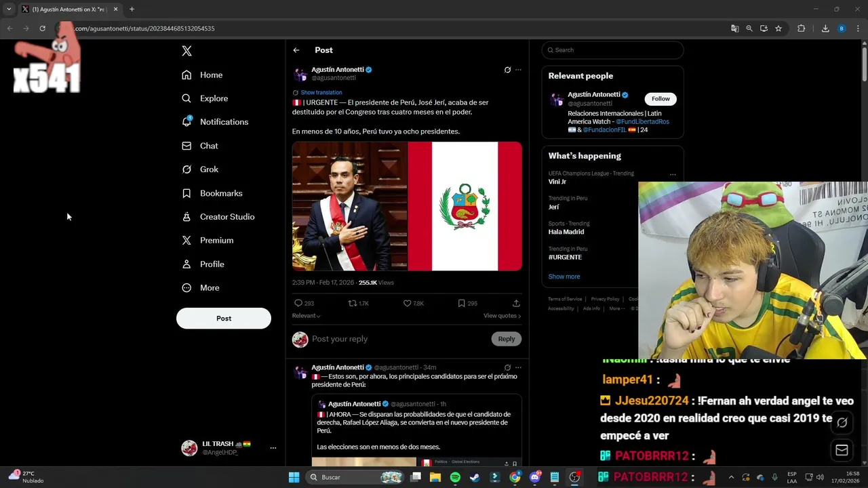Bookmark the post with 295 bookmarks

click(x=467, y=303)
